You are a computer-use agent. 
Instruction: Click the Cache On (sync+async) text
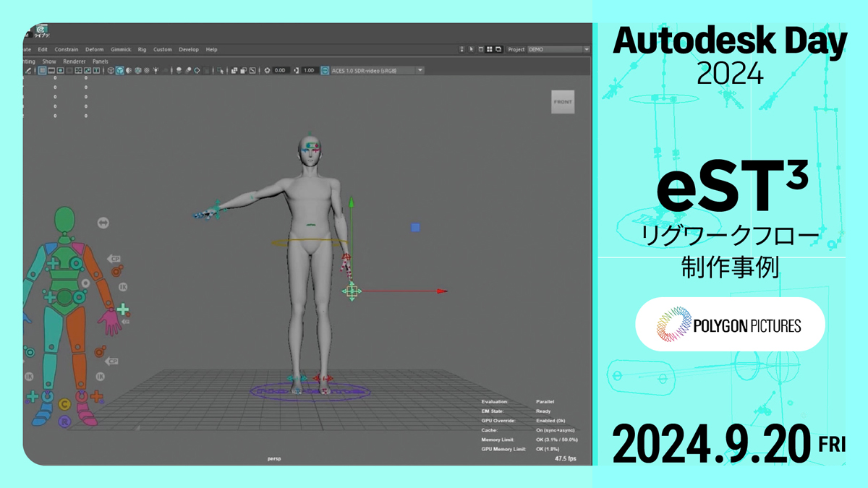tap(555, 429)
